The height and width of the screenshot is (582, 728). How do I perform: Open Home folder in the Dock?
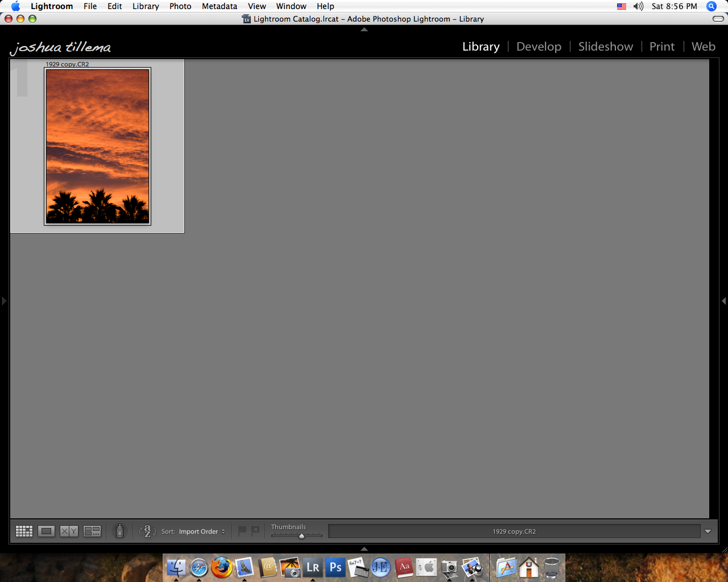click(528, 567)
